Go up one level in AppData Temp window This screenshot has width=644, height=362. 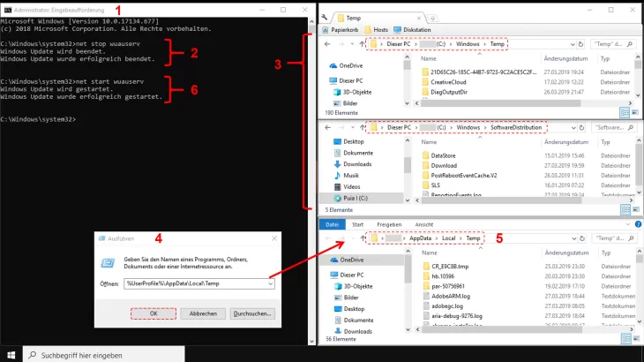[362, 238]
